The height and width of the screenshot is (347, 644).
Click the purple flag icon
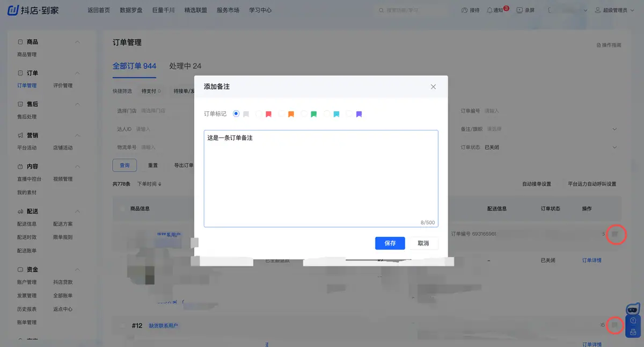(x=359, y=114)
